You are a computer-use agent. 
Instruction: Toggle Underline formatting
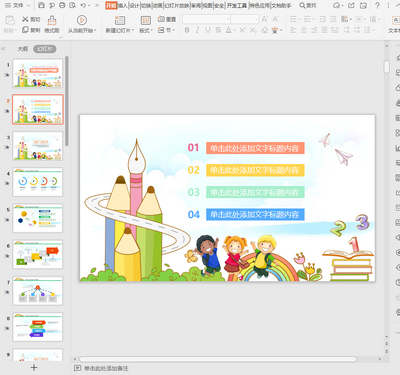click(x=208, y=30)
